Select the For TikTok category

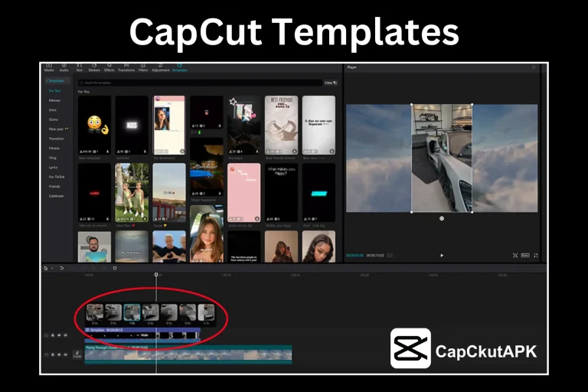[56, 177]
